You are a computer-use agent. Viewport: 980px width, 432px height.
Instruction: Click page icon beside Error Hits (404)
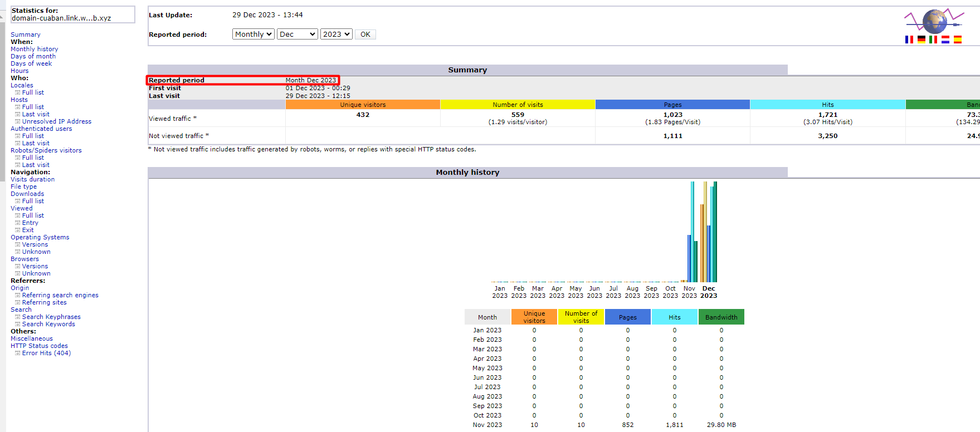(x=18, y=353)
